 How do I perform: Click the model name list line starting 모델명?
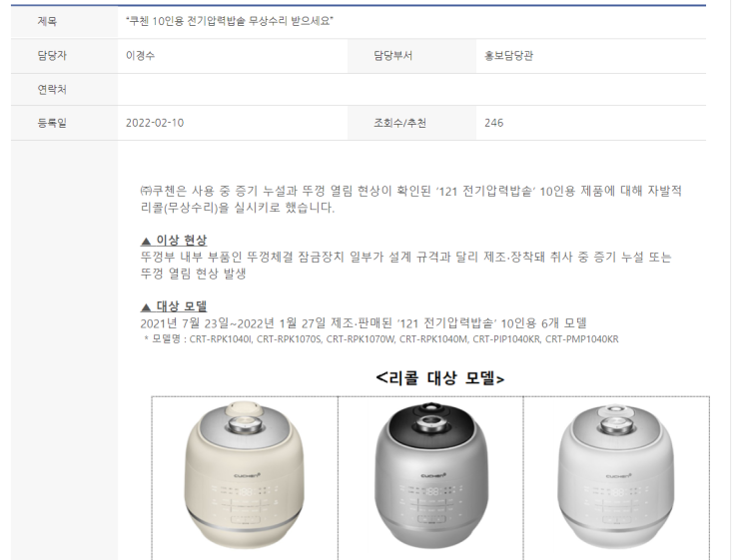tap(380, 339)
